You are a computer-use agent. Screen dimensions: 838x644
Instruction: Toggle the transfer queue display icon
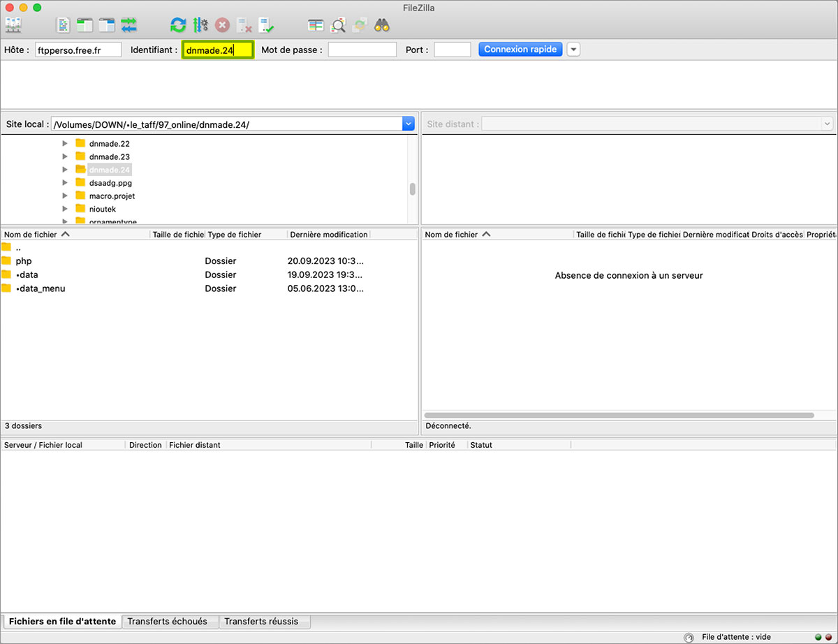(x=128, y=26)
